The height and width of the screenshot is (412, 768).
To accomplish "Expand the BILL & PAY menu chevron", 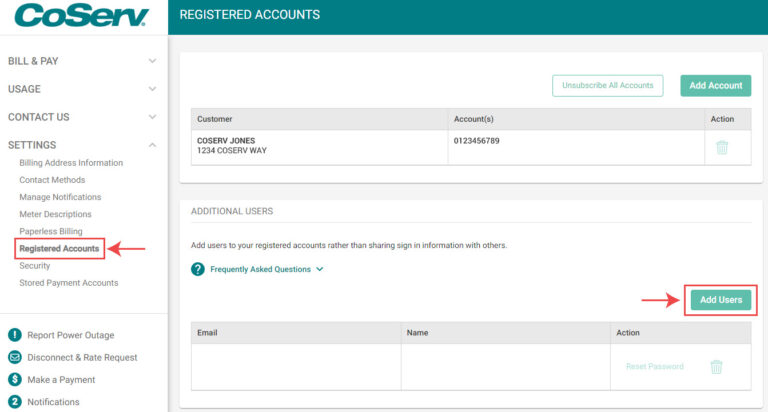I will pyautogui.click(x=152, y=61).
